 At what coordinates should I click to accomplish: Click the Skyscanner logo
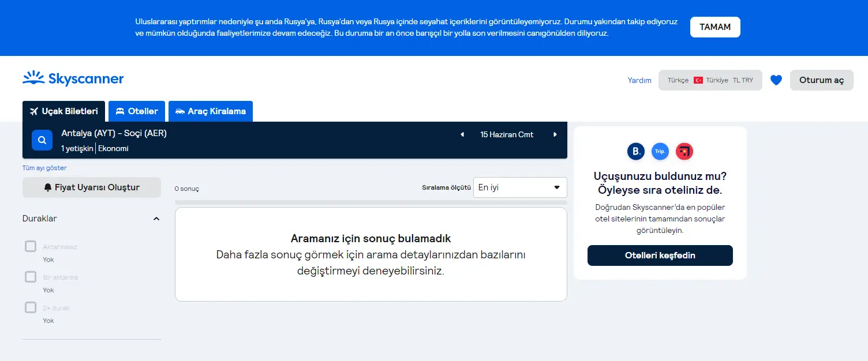click(73, 78)
